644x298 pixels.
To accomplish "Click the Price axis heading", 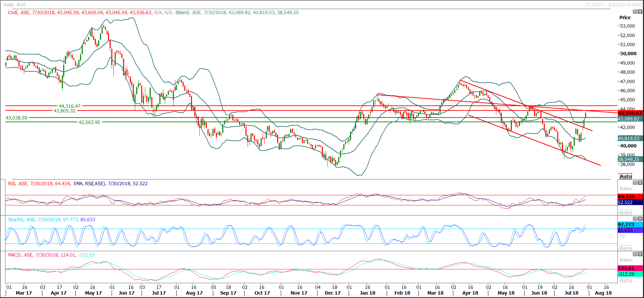I will click(x=625, y=18).
